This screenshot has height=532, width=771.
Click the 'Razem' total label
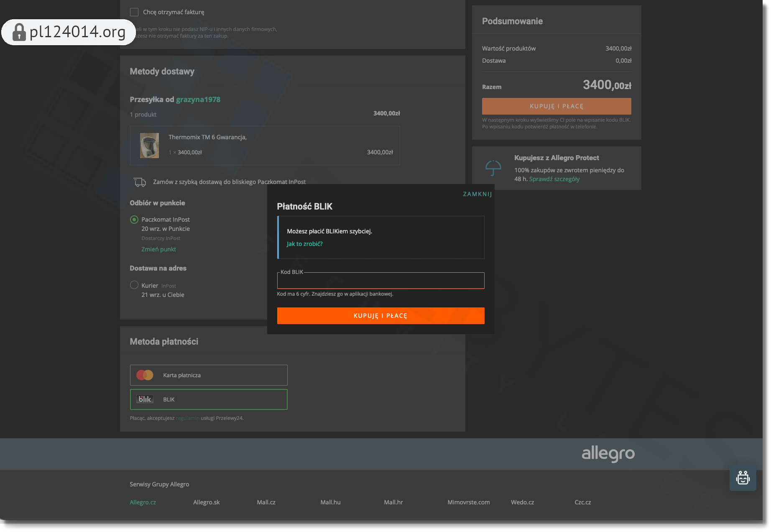(x=492, y=87)
